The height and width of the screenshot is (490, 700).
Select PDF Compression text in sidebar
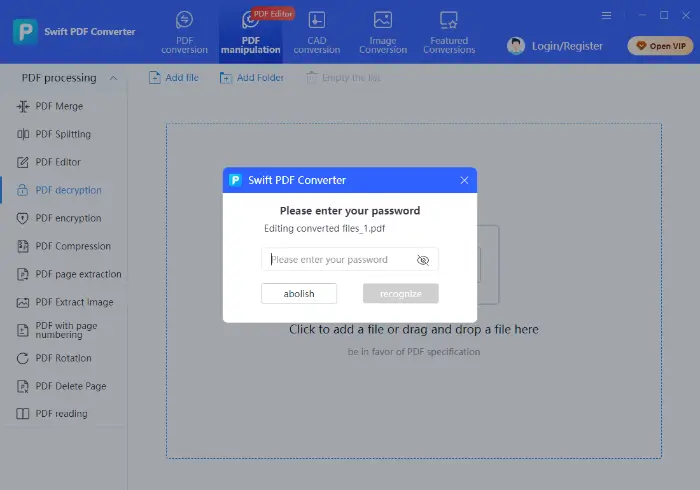point(73,246)
